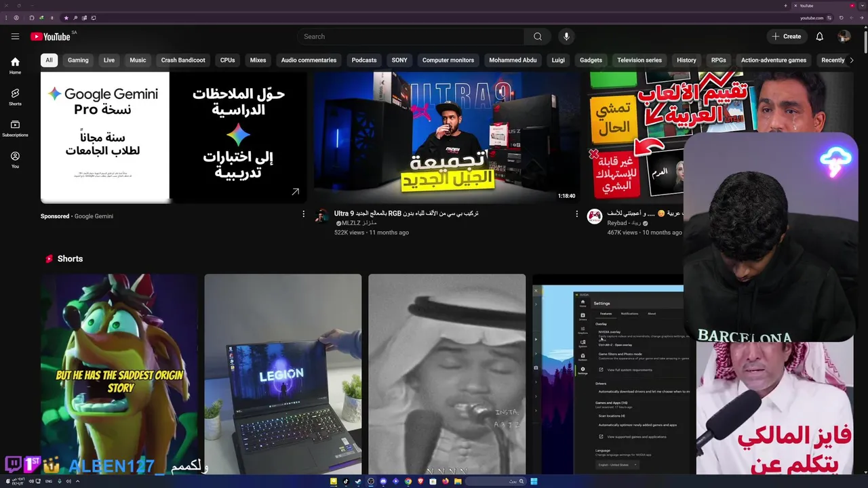The image size is (868, 488).
Task: Select the Gadgets filter chip
Action: [x=591, y=60]
